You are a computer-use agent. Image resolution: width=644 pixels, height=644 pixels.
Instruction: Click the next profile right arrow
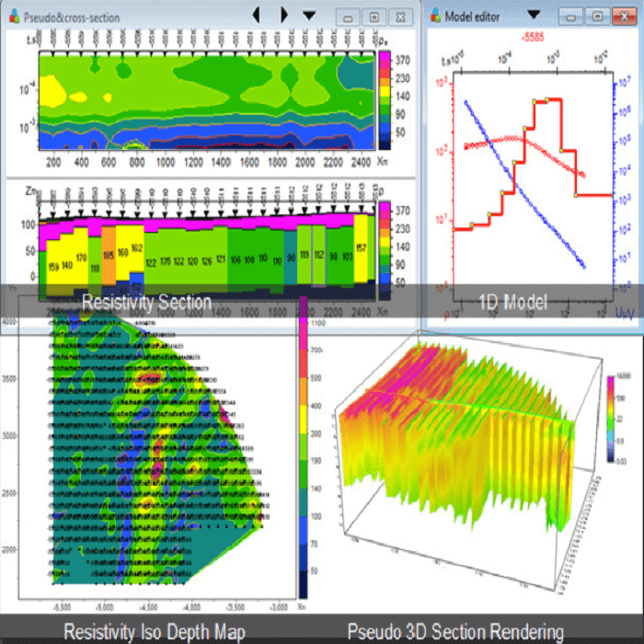(283, 15)
